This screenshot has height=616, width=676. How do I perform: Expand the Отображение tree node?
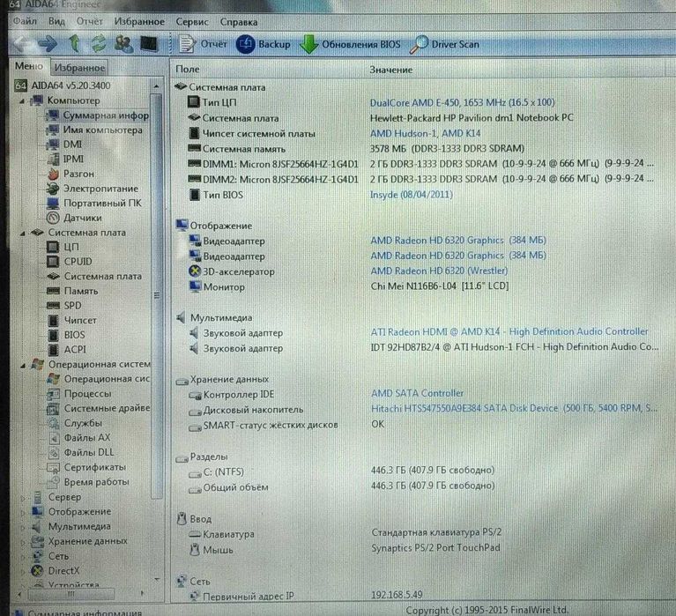click(x=23, y=513)
